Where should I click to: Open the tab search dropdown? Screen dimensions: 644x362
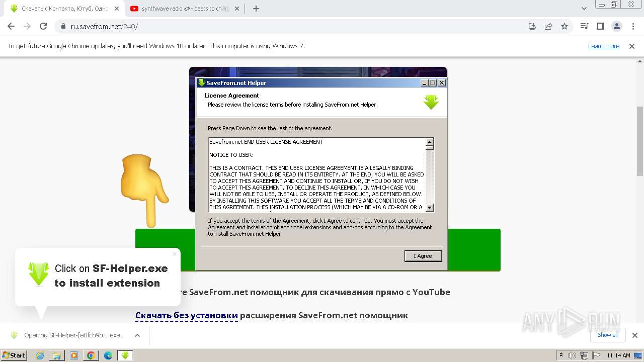[x=584, y=9]
